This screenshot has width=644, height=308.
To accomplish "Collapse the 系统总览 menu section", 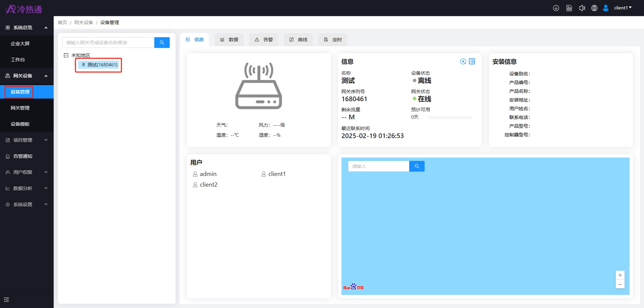I will click(27, 27).
